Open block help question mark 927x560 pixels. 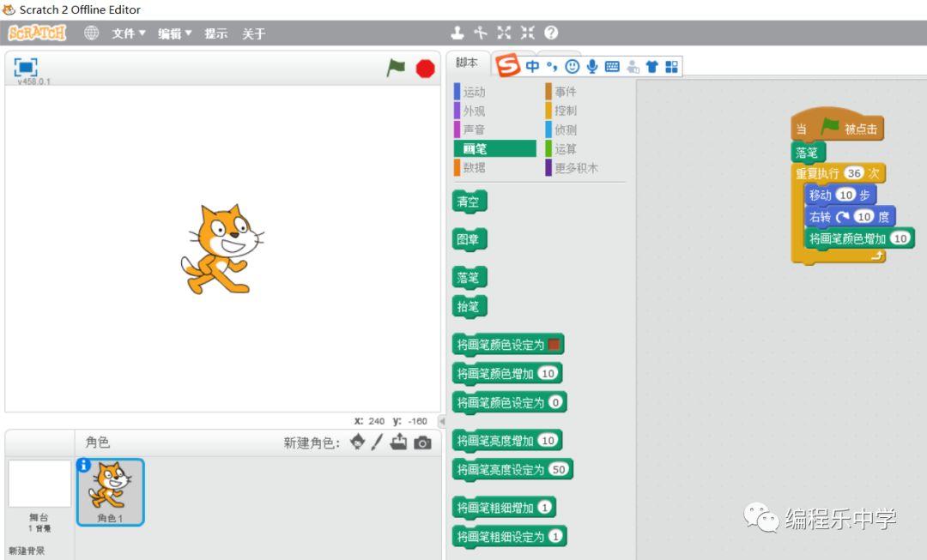[x=551, y=33]
